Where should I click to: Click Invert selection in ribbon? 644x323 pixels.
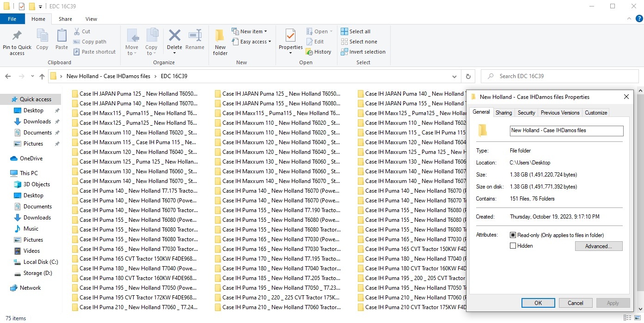363,52
